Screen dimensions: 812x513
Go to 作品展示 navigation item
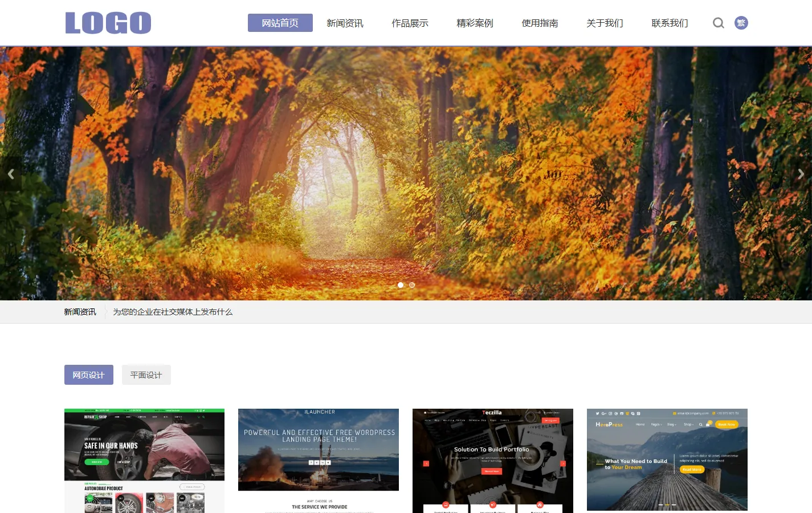(x=410, y=23)
